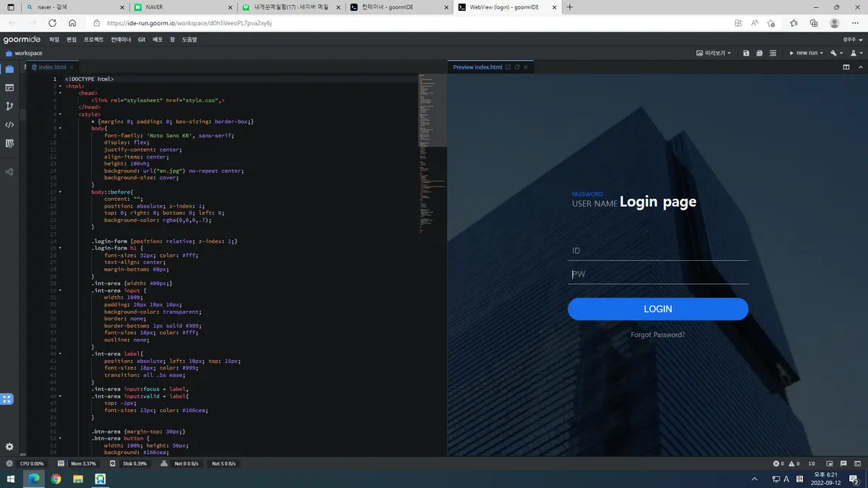Open the settings gear at sidebar bottom
868x488 pixels.
pyautogui.click(x=9, y=447)
